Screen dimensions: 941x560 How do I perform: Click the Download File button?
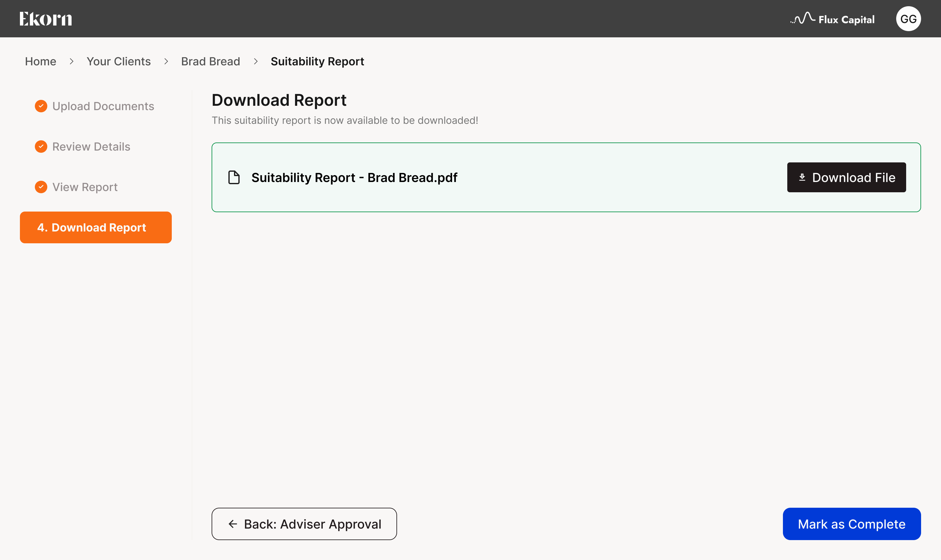pyautogui.click(x=846, y=177)
